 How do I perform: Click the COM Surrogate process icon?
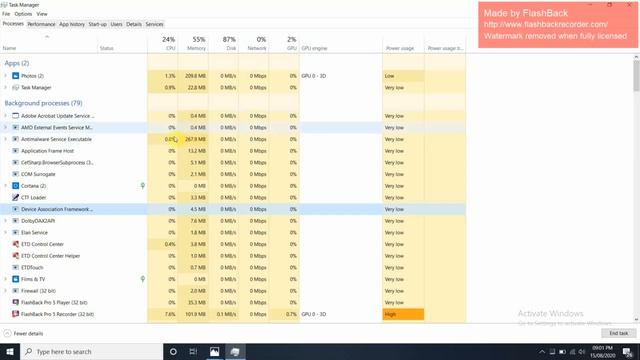(x=16, y=174)
